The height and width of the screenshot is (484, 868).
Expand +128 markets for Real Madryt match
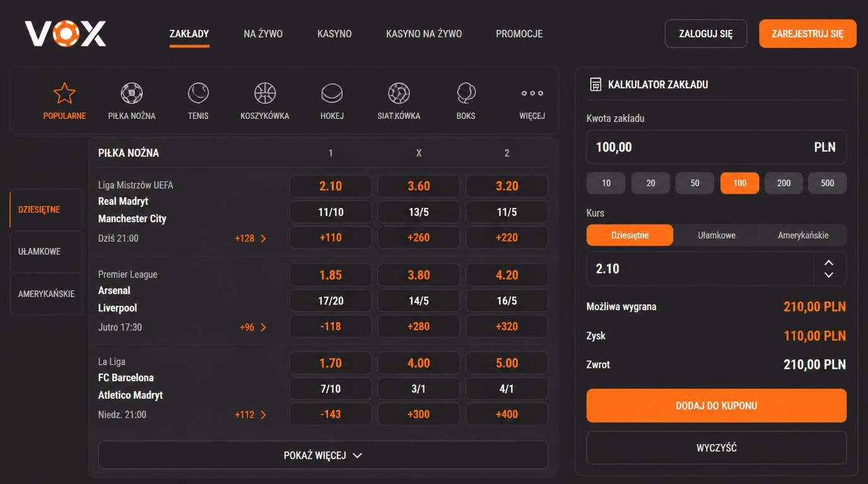point(251,238)
